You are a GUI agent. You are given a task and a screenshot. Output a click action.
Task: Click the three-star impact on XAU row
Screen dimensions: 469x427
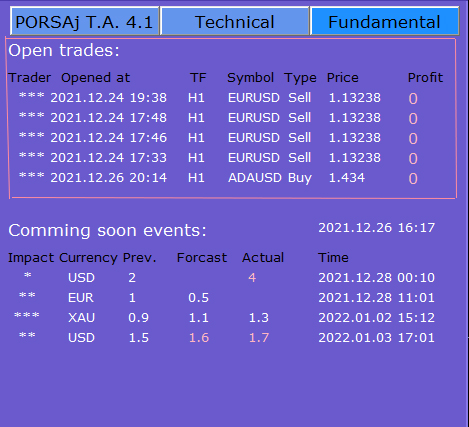[x=27, y=316]
